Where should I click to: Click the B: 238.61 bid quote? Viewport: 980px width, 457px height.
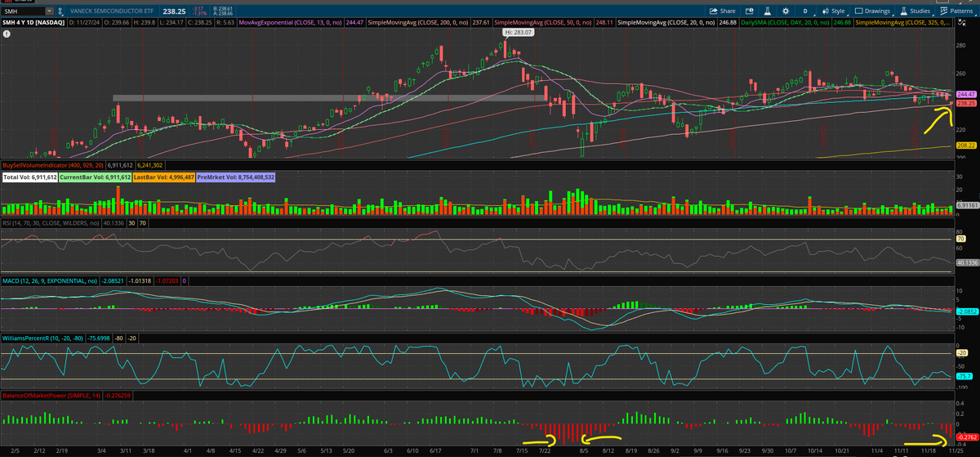coord(224,9)
